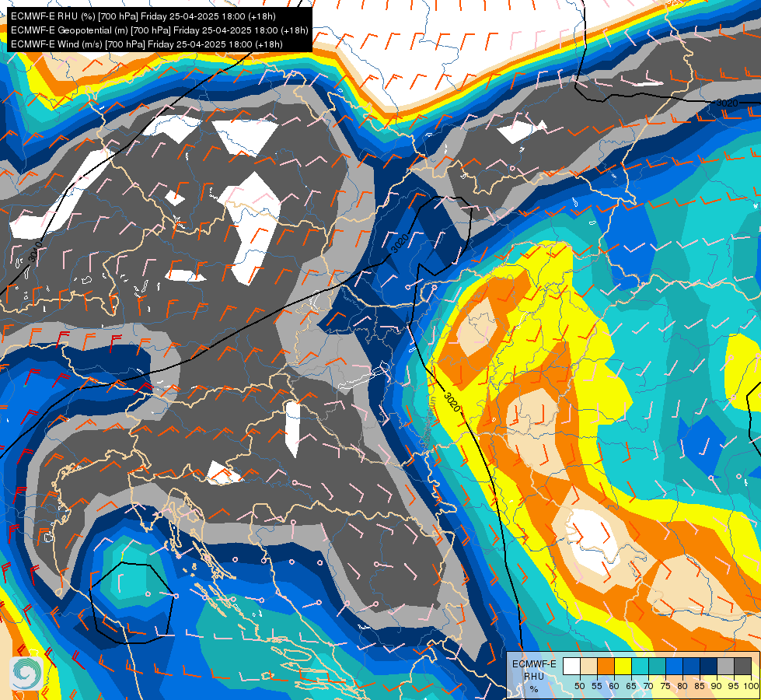Select the medium blue 80-85 legend swatch
The height and width of the screenshot is (700, 761).
point(691,666)
